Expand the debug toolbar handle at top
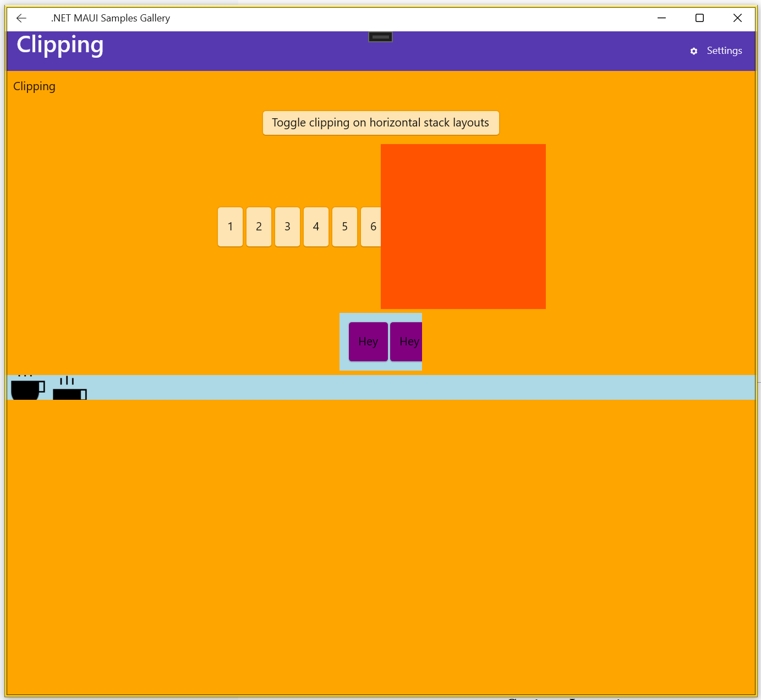The height and width of the screenshot is (700, 761). (x=380, y=37)
